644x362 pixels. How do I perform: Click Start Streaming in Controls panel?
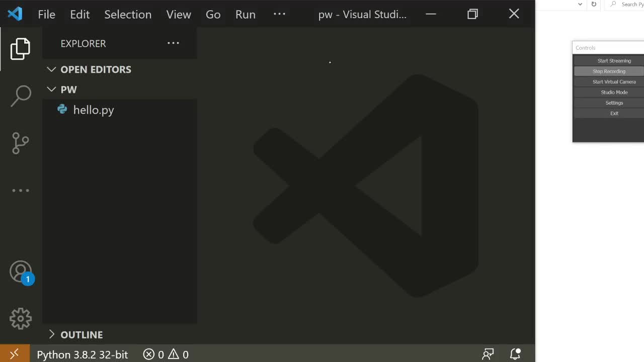tap(609, 61)
